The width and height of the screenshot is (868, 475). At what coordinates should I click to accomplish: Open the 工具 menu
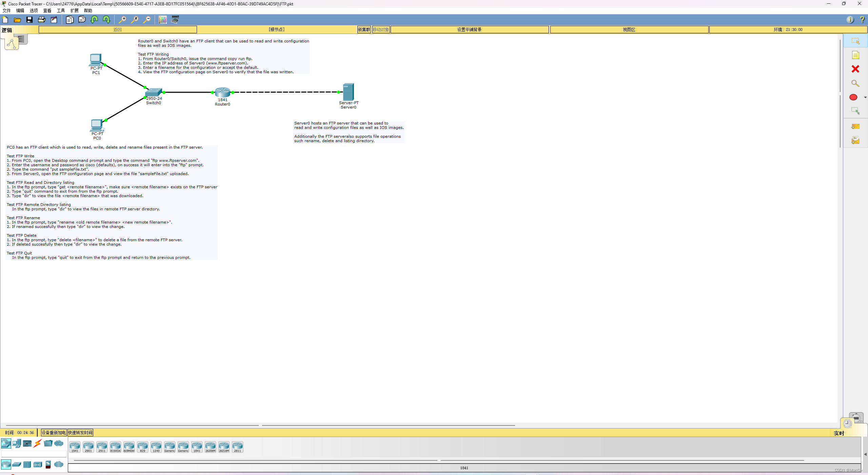61,11
